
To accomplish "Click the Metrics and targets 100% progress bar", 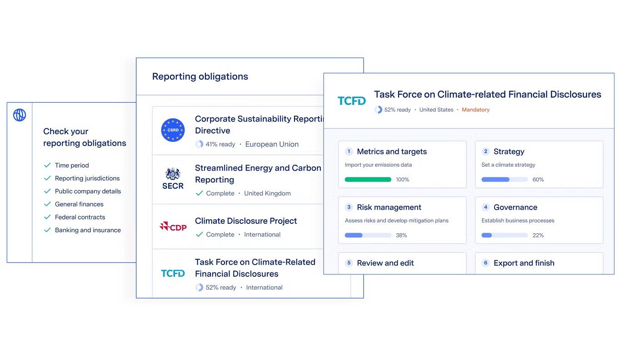I will tap(368, 179).
